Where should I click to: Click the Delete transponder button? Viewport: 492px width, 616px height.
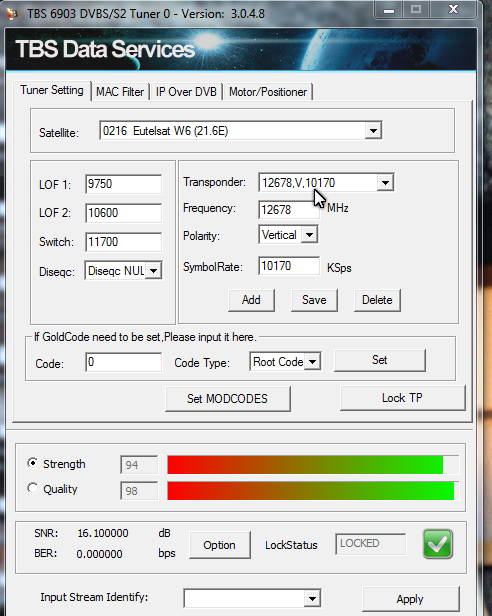(x=377, y=300)
